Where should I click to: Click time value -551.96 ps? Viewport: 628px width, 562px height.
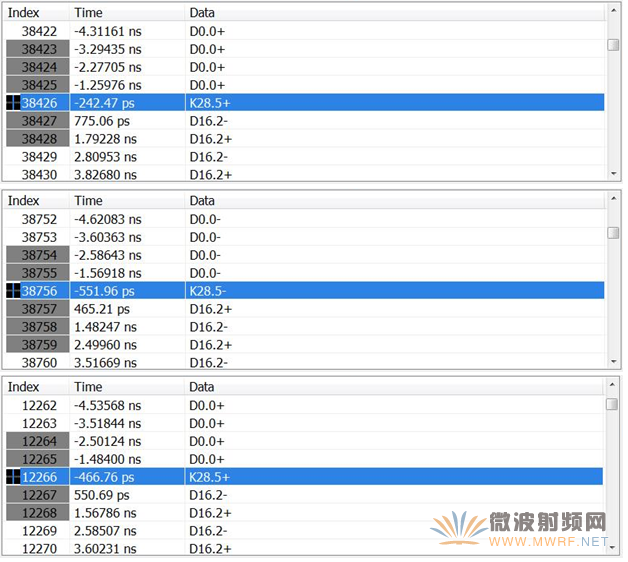(x=105, y=291)
